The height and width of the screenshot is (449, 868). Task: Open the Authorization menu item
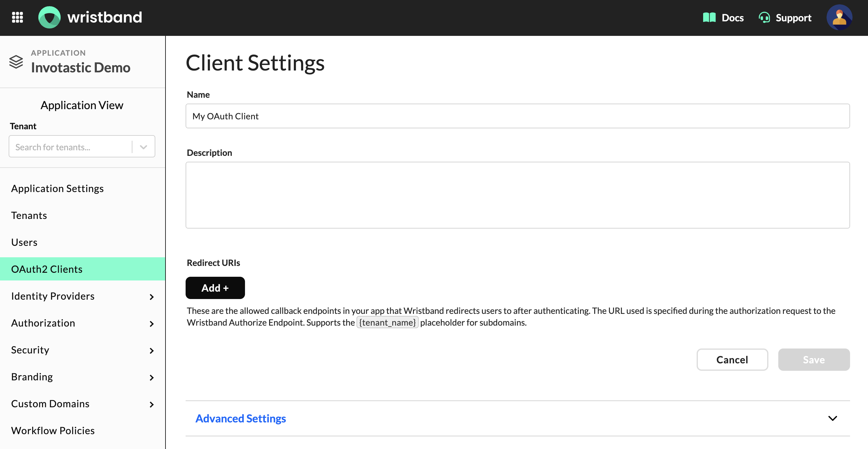(43, 323)
